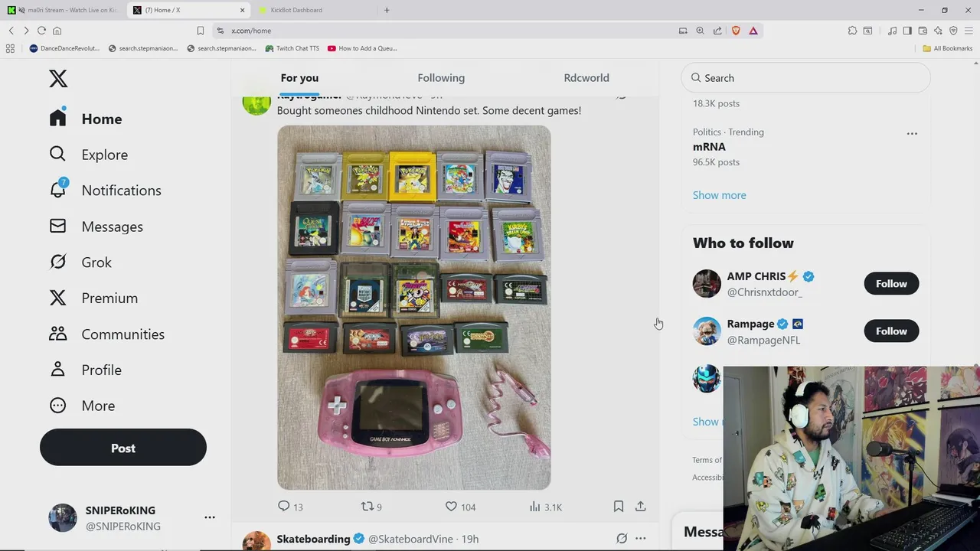Open the Leo AI sparkle icon
This screenshot has width=980, height=551.
[938, 31]
